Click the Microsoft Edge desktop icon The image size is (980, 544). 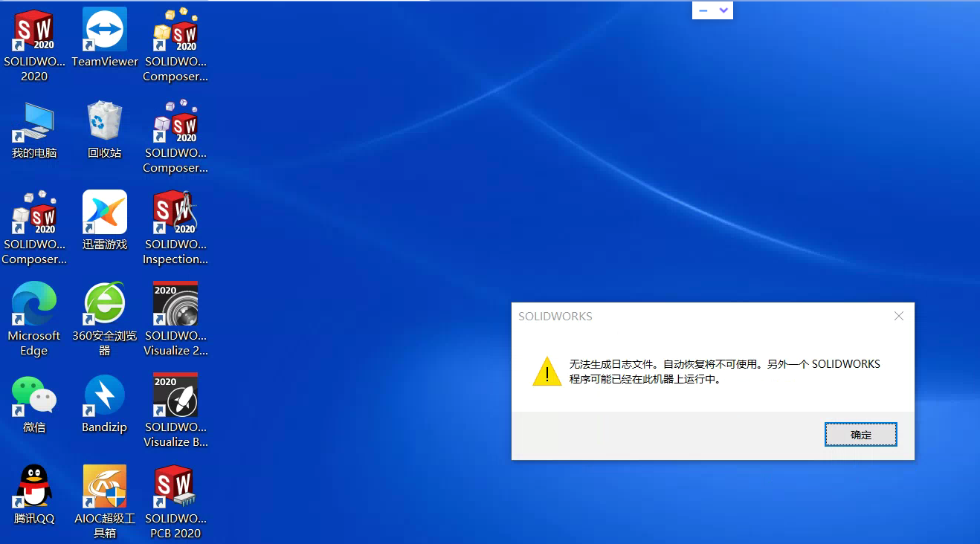click(x=34, y=304)
